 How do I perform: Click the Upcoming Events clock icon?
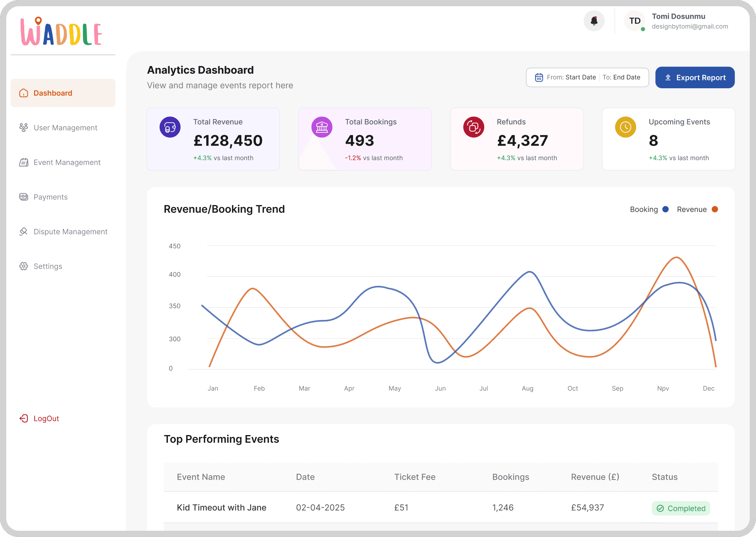click(626, 127)
